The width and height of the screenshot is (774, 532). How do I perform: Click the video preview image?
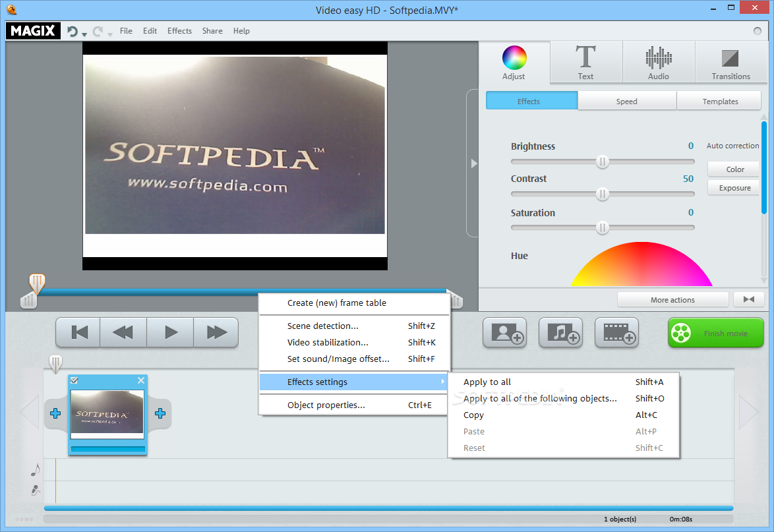coord(235,156)
